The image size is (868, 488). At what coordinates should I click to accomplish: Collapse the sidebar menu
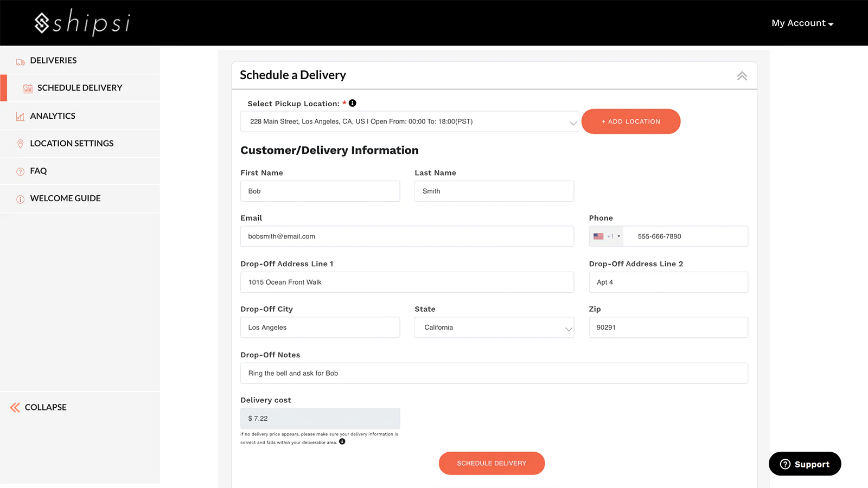coord(38,407)
